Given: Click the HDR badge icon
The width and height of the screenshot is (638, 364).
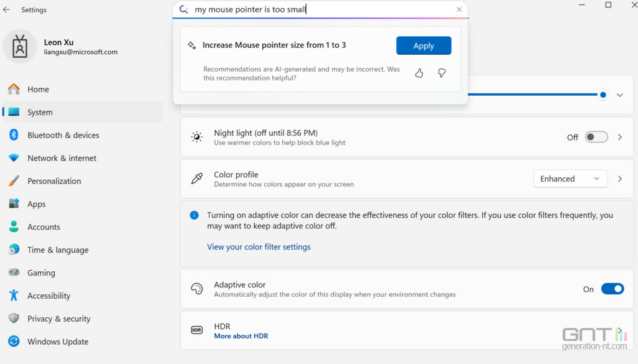Looking at the screenshot, I should point(197,330).
